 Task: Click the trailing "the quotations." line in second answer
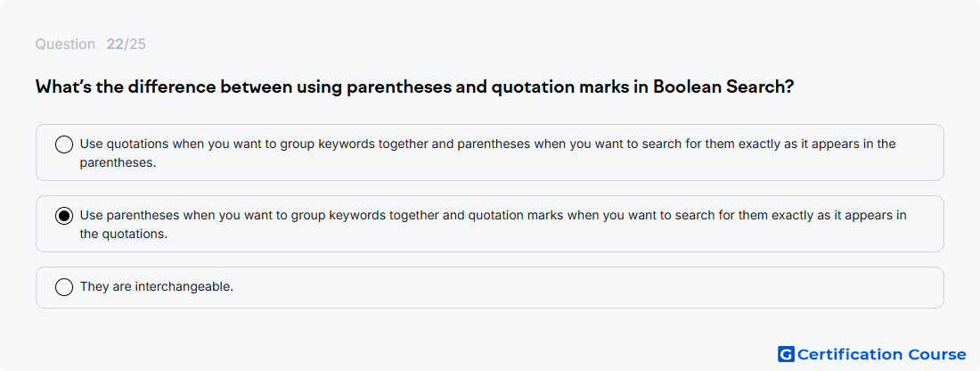click(124, 235)
